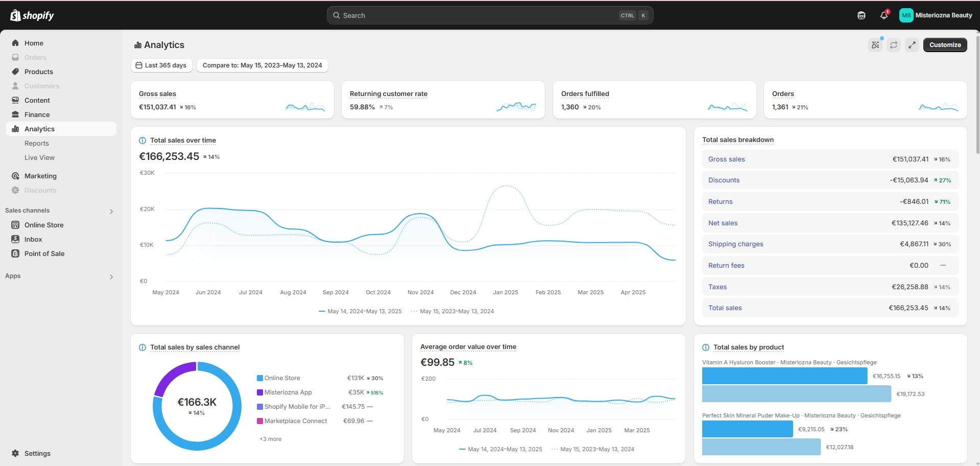Open Live View under Analytics
Image resolution: width=980 pixels, height=466 pixels.
coord(39,158)
